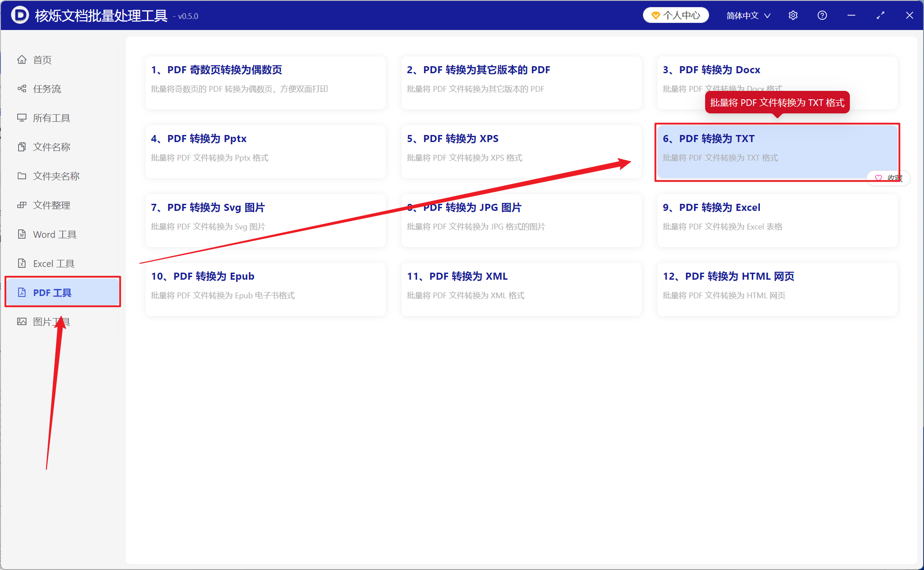The height and width of the screenshot is (570, 924).
Task: Switch to 文件整理 section
Action: [62, 205]
